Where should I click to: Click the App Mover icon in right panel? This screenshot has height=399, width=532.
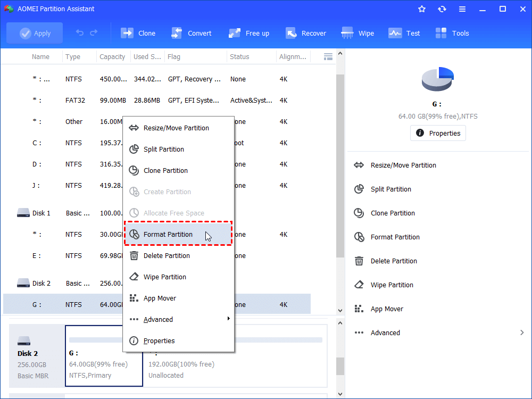[x=359, y=309]
